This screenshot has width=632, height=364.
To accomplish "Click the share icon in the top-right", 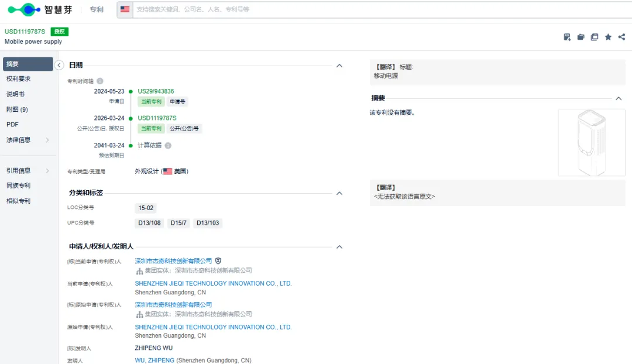I will (621, 37).
